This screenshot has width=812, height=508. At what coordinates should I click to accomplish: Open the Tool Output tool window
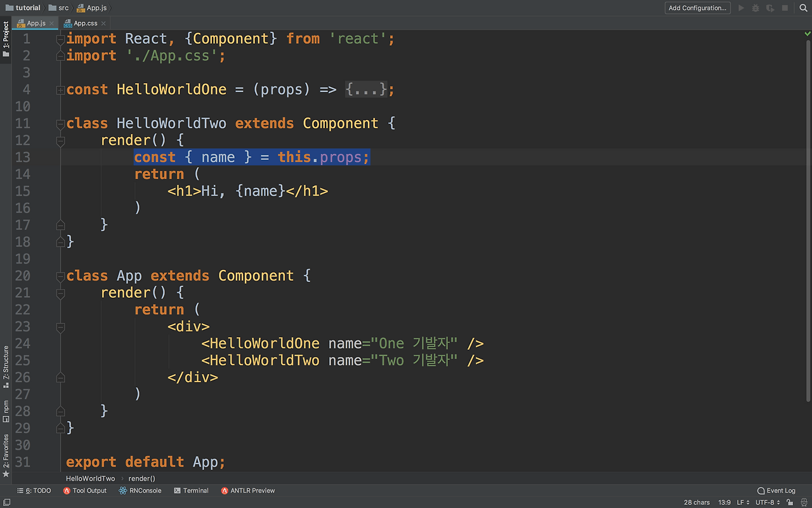(85, 491)
